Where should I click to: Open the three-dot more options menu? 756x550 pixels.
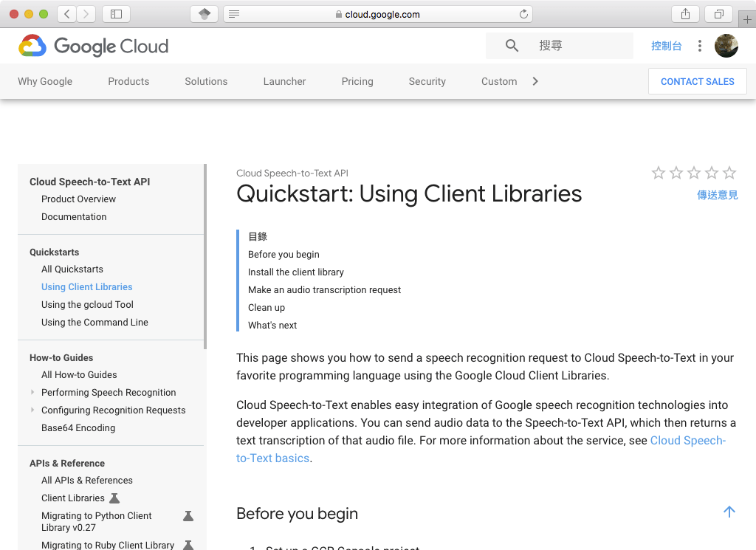700,46
